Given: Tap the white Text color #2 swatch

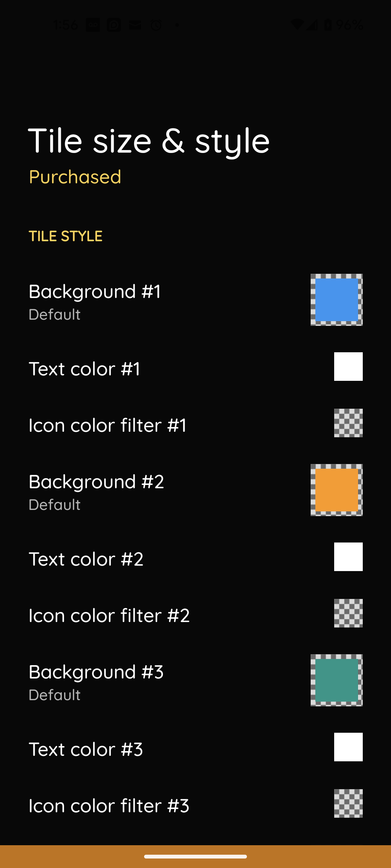Looking at the screenshot, I should tap(348, 557).
